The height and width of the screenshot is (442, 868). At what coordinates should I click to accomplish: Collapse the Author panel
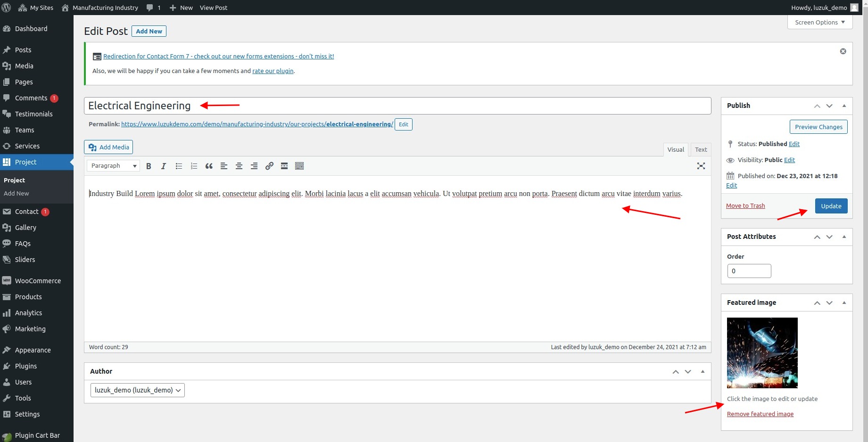click(703, 372)
